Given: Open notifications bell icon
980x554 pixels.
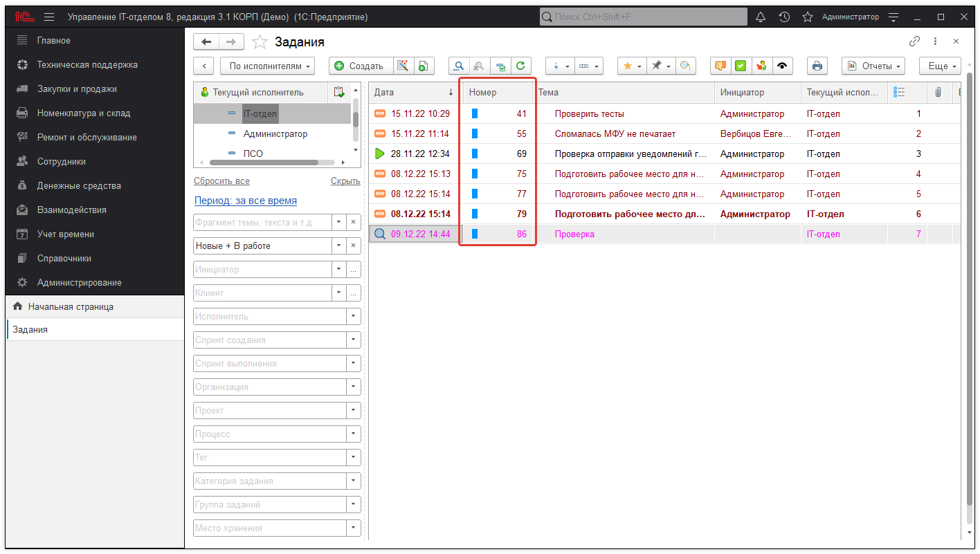Looking at the screenshot, I should 761,17.
